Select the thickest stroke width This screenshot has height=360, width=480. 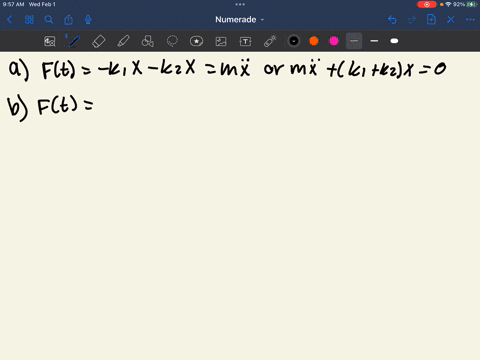[394, 41]
